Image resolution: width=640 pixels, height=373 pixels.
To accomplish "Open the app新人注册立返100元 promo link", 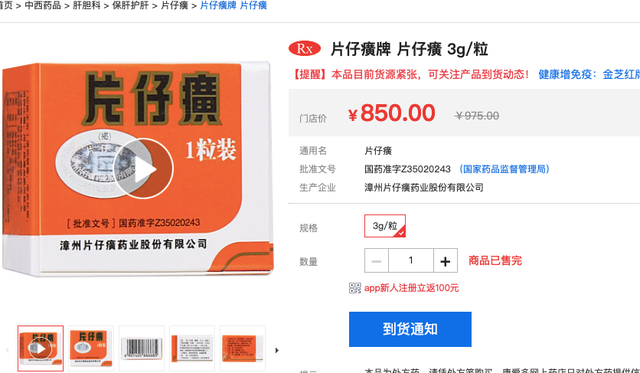I will coord(411,288).
